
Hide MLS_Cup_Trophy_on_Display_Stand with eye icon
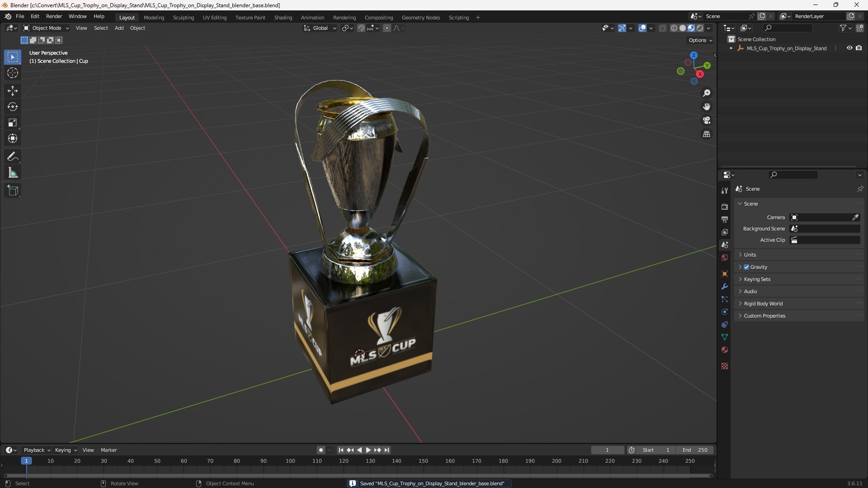pos(849,48)
